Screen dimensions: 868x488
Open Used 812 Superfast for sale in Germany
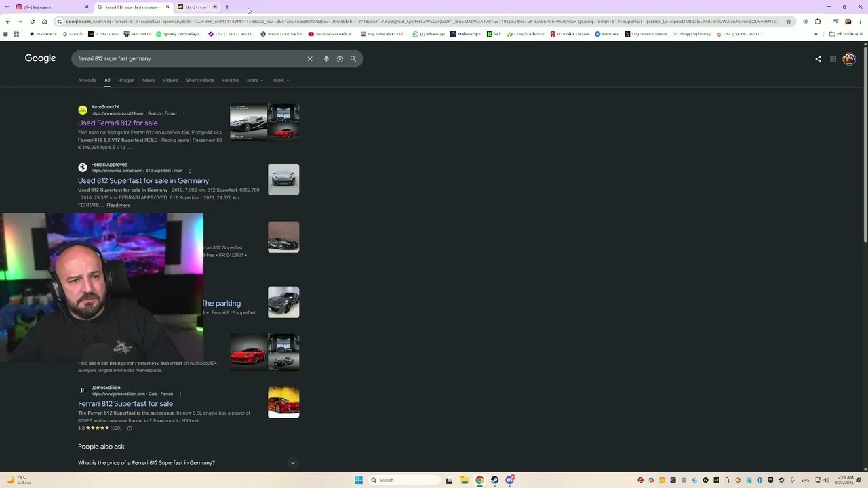[x=144, y=181]
